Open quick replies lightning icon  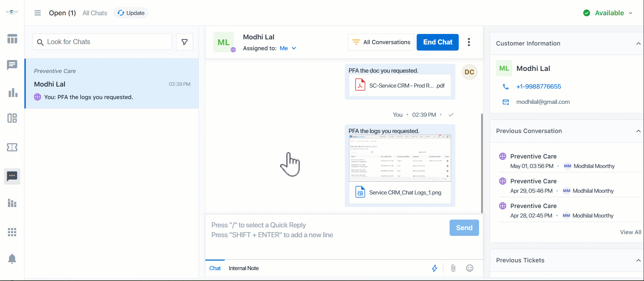coord(435,268)
